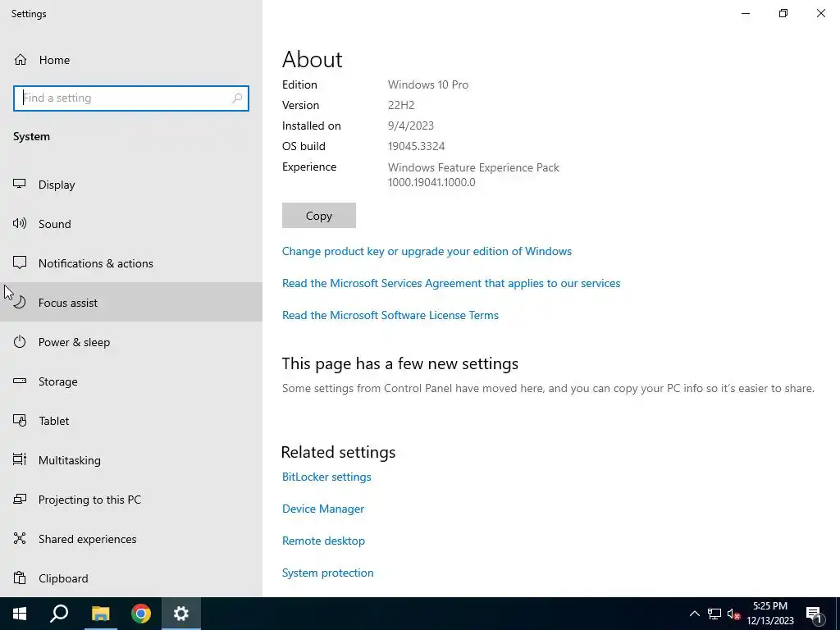This screenshot has width=840, height=630.
Task: Focus the Find a setting search box
Action: point(131,98)
